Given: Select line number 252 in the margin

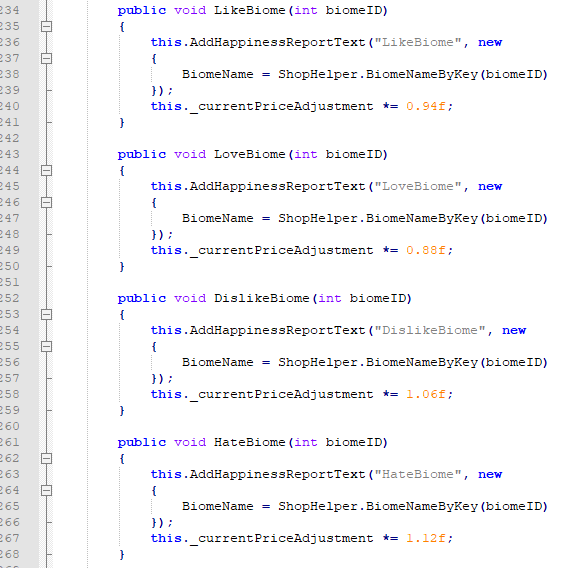Looking at the screenshot, I should coord(10,298).
